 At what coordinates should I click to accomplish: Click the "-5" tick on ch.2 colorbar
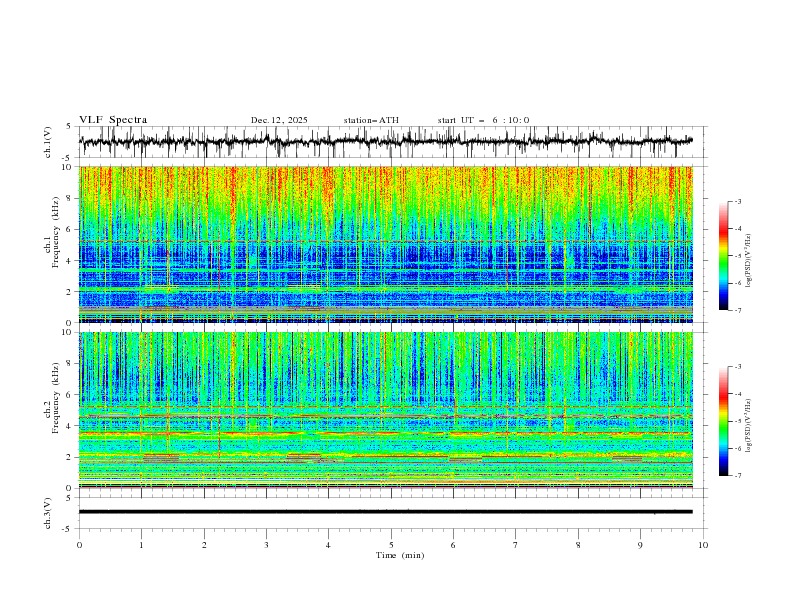tap(737, 421)
